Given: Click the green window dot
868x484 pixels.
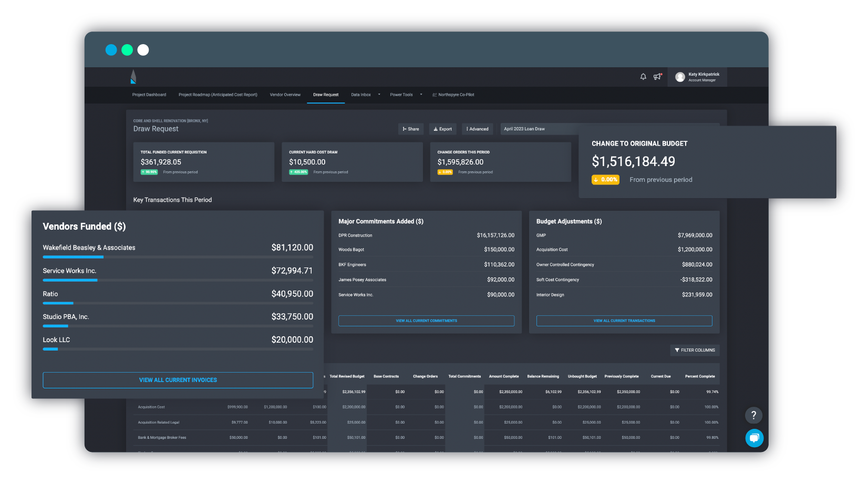Looking at the screenshot, I should click(x=127, y=50).
